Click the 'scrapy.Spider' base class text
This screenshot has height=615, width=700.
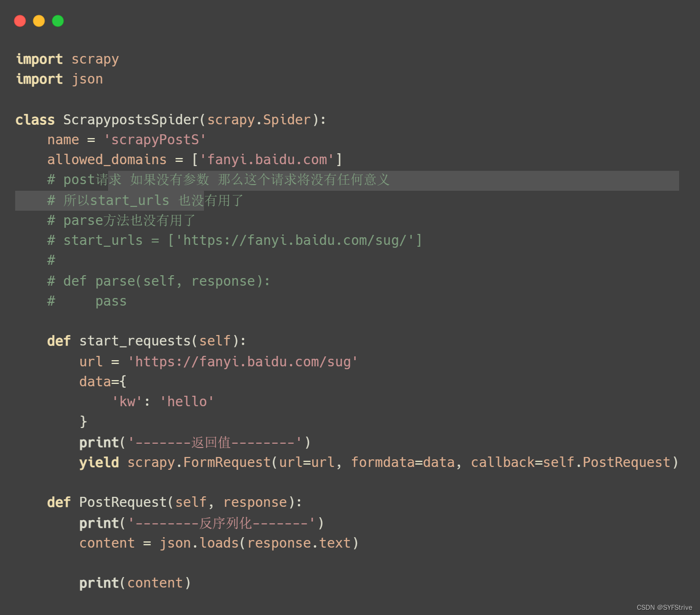[x=259, y=120]
